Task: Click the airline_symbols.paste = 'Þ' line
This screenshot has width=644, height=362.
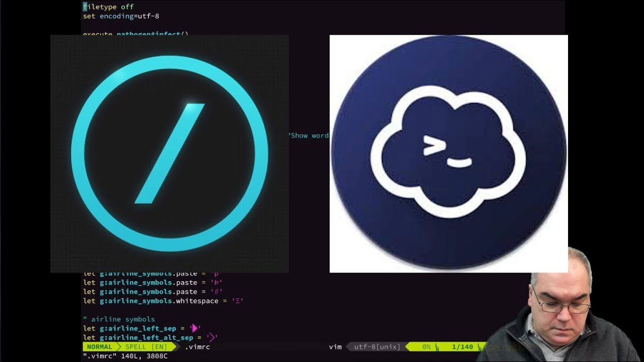Action: coord(152,283)
